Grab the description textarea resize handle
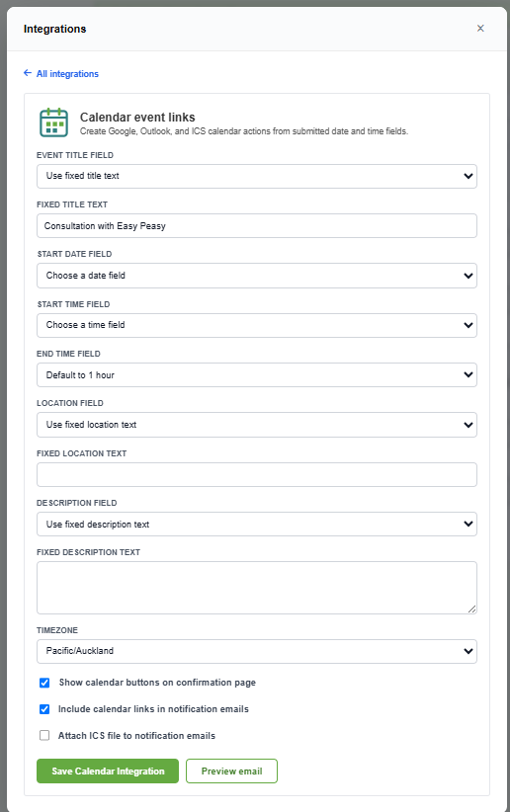510x812 pixels. 471,609
